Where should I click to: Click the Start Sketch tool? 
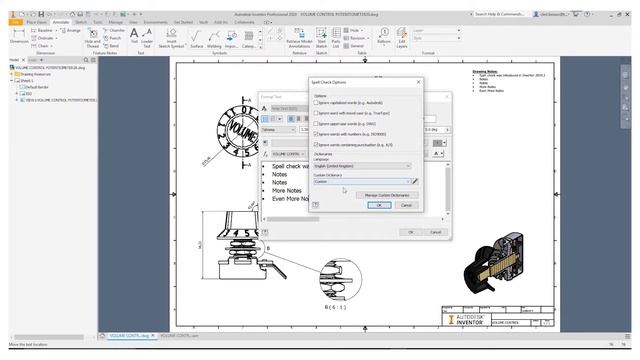pyautogui.click(x=322, y=38)
